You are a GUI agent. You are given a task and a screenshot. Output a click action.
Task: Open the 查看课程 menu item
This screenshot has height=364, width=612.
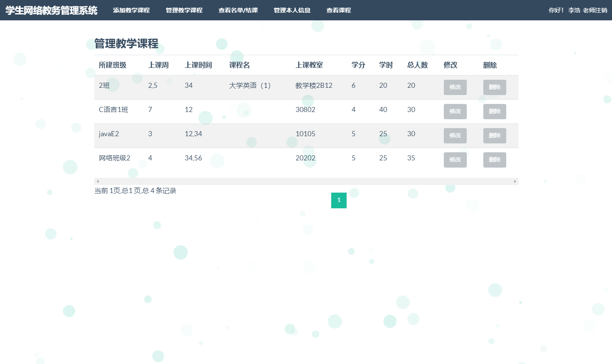point(338,10)
